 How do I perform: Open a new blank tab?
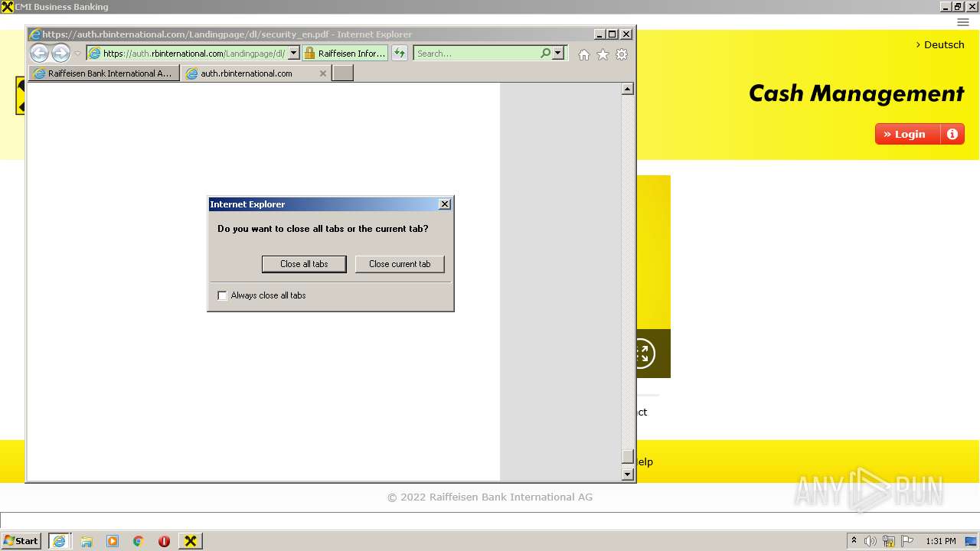342,73
